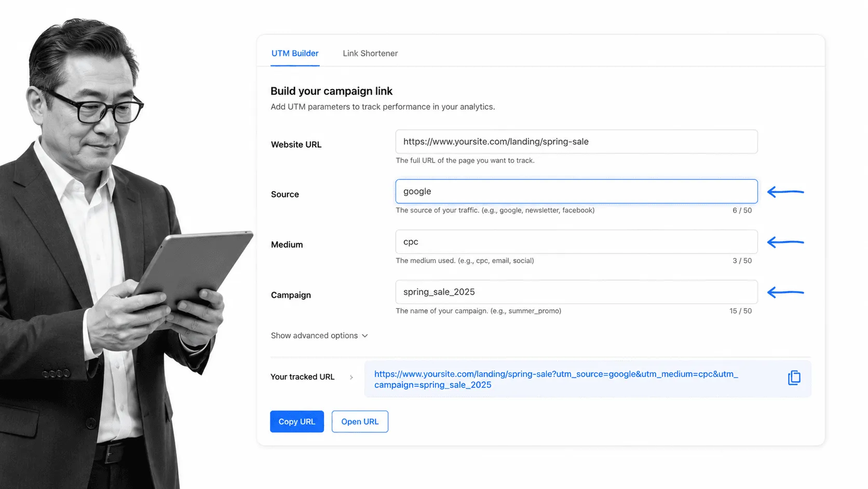
Task: Click the copy-to-clipboard icon beside tracked URL
Action: [794, 378]
